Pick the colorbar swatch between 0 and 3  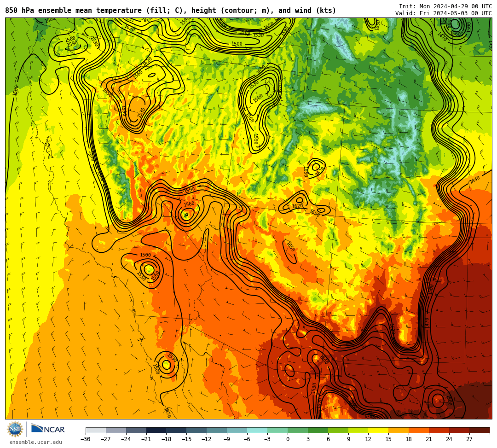[x=298, y=430]
